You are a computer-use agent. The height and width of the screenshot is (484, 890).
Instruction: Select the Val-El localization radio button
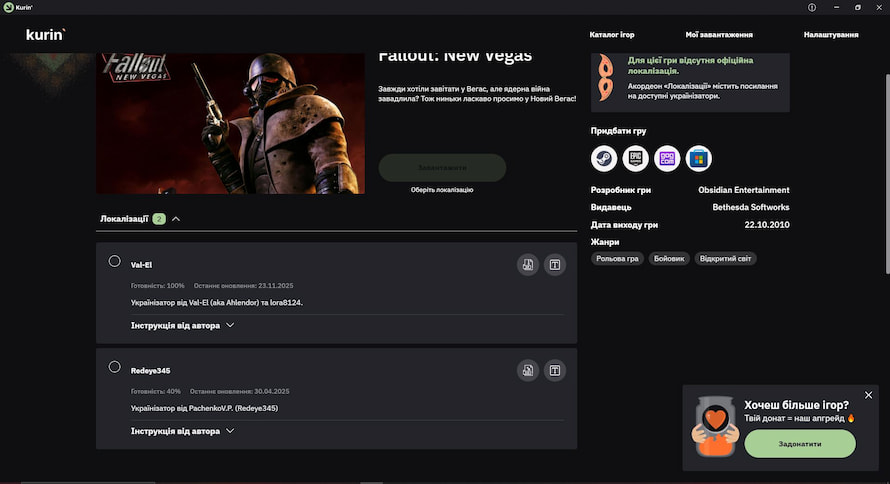(x=115, y=261)
